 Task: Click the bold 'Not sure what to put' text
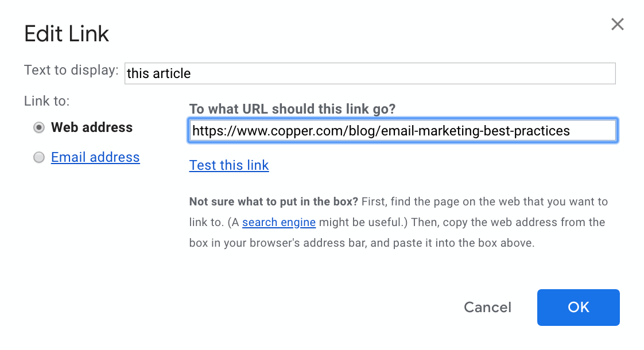[x=273, y=202]
